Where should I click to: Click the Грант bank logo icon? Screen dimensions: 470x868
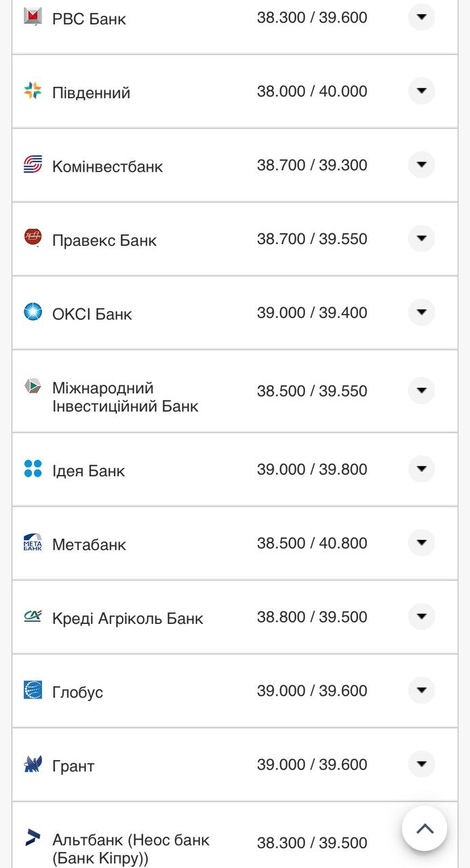coord(33,764)
